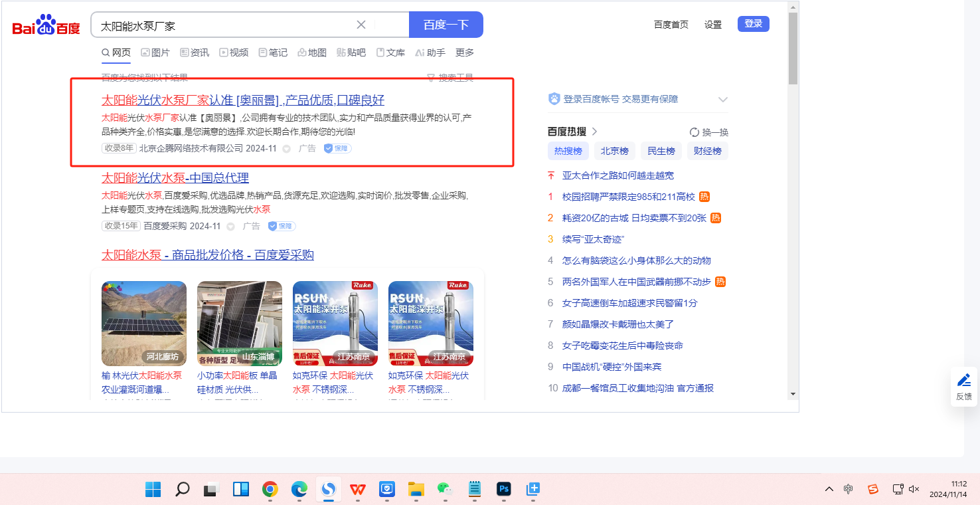The width and height of the screenshot is (980, 505).
Task: Show hidden system tray icons
Action: [x=829, y=490]
